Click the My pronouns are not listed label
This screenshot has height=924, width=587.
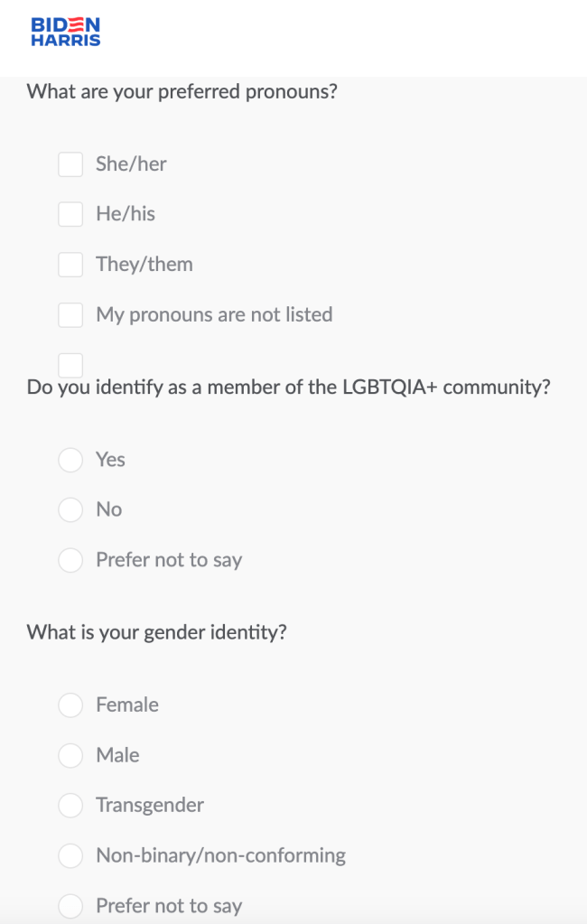(214, 315)
